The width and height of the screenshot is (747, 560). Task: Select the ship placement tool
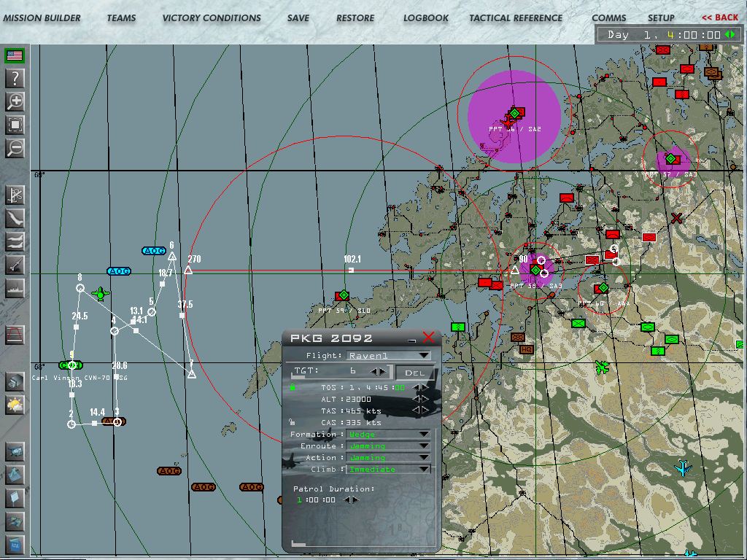coord(15,288)
